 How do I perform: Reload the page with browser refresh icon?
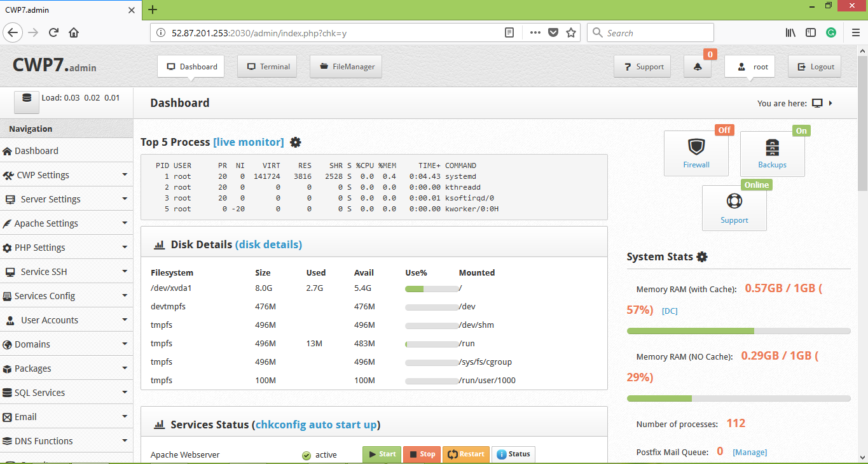[53, 33]
